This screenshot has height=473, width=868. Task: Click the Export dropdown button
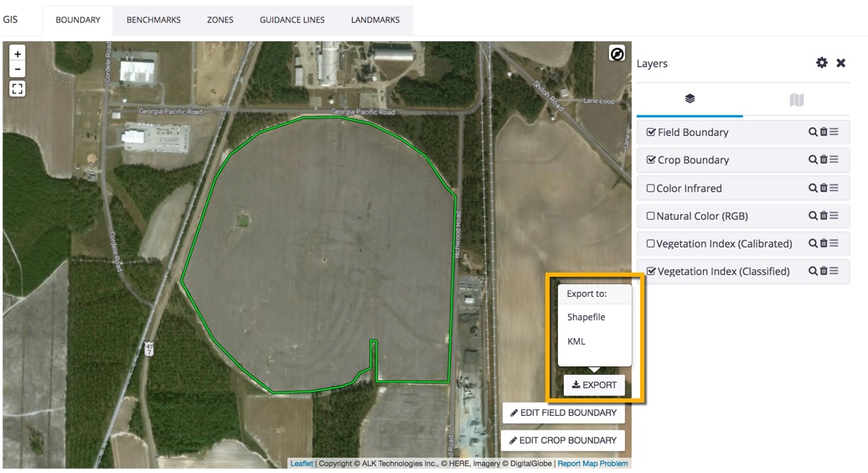tap(594, 385)
